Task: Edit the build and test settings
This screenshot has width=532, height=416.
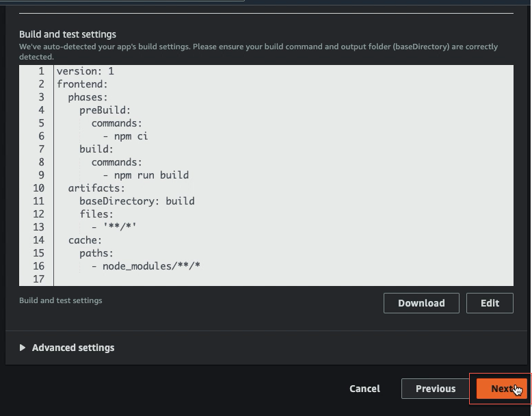Action: coord(490,303)
